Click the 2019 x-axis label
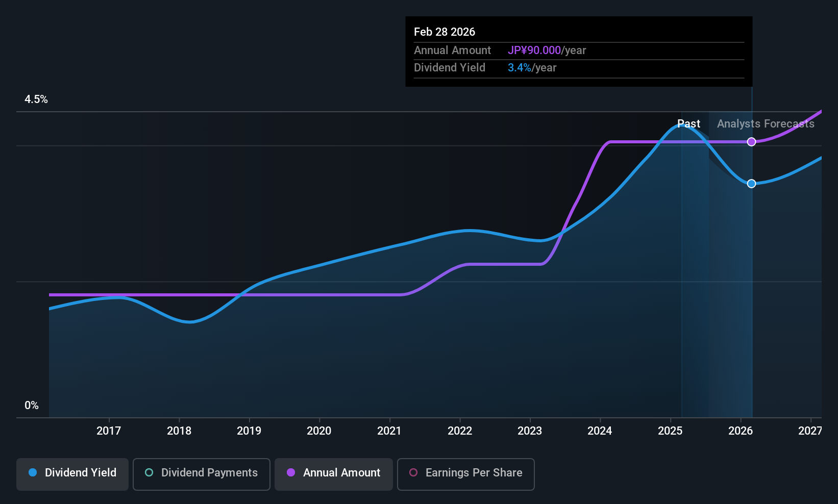 click(x=249, y=431)
